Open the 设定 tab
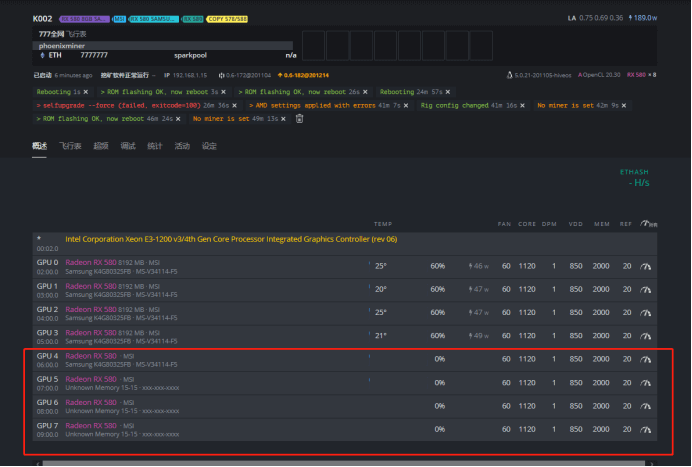The width and height of the screenshot is (692, 467). click(209, 146)
